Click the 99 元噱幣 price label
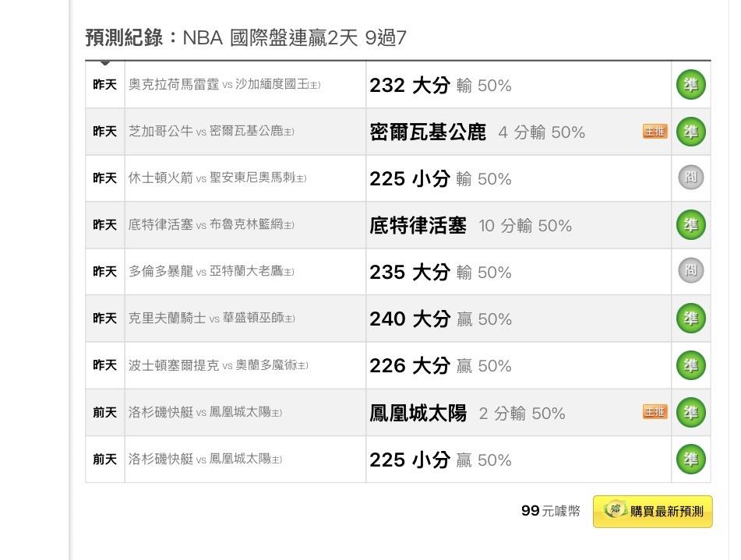 pos(551,511)
